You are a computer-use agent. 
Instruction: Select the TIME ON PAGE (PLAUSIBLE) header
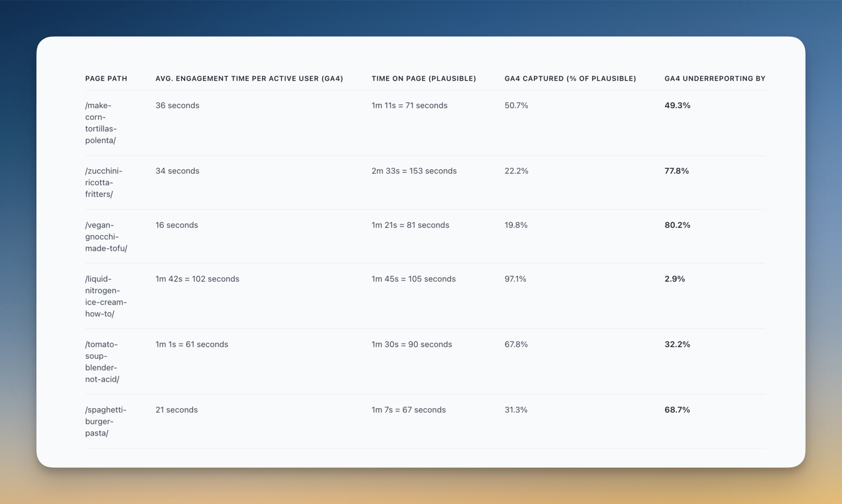click(424, 78)
